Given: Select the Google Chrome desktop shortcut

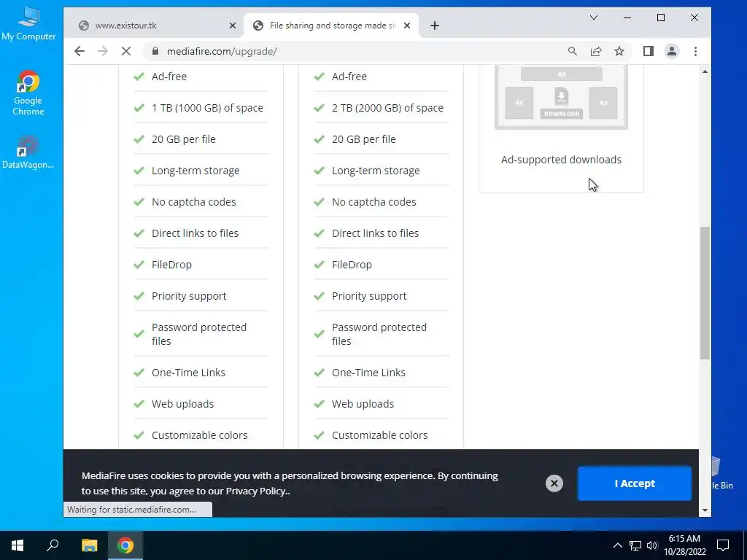Looking at the screenshot, I should click(x=28, y=93).
